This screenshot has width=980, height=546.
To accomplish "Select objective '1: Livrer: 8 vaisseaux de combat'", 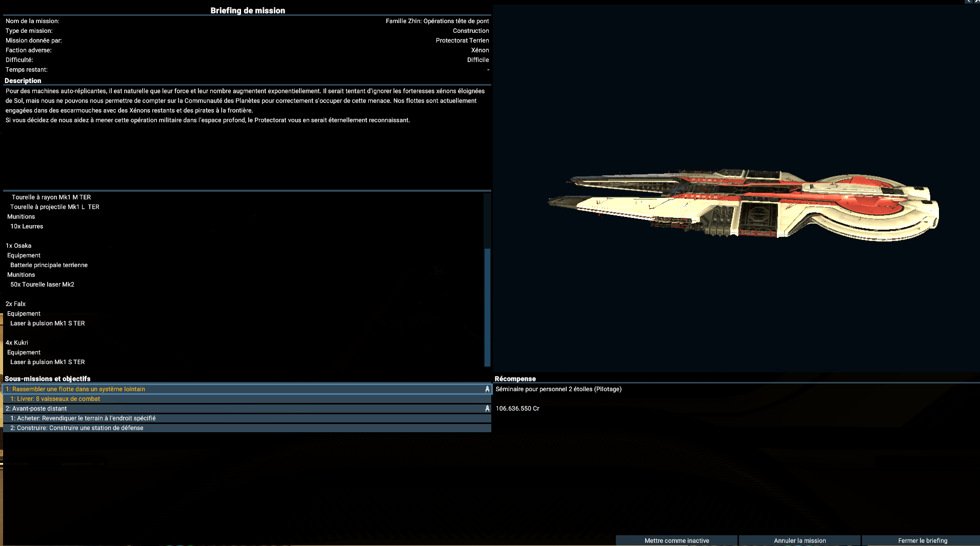I will pos(247,399).
